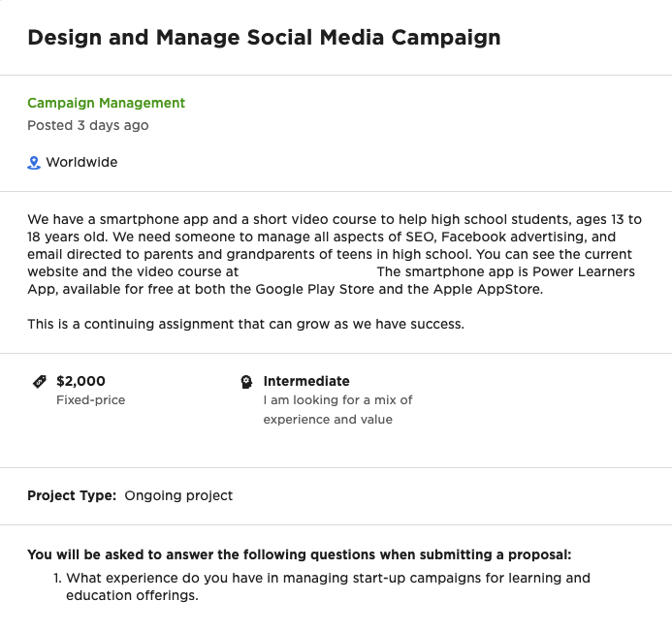
Task: Click the price tag icon beside $2,000
Action: pos(40,381)
